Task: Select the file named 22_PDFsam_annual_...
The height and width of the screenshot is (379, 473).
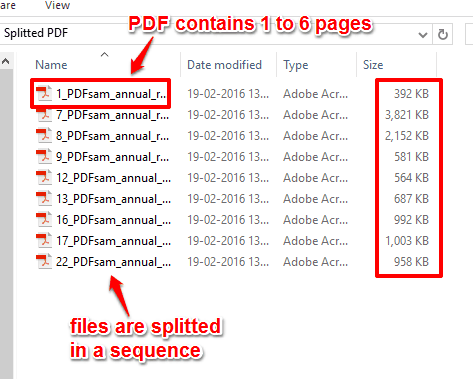Action: [x=113, y=262]
